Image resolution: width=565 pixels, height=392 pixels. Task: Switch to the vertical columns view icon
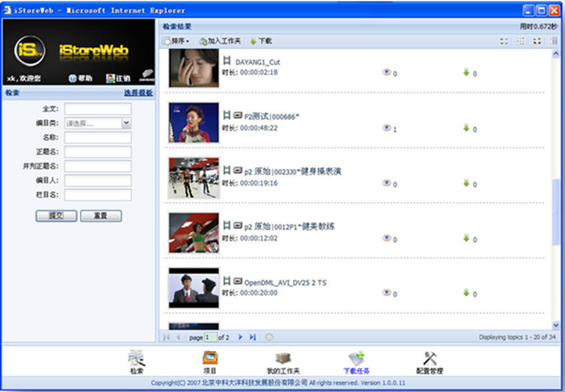pos(554,41)
